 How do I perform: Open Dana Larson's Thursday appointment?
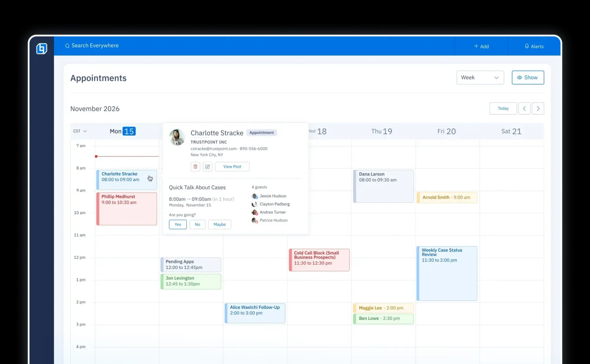pos(383,186)
